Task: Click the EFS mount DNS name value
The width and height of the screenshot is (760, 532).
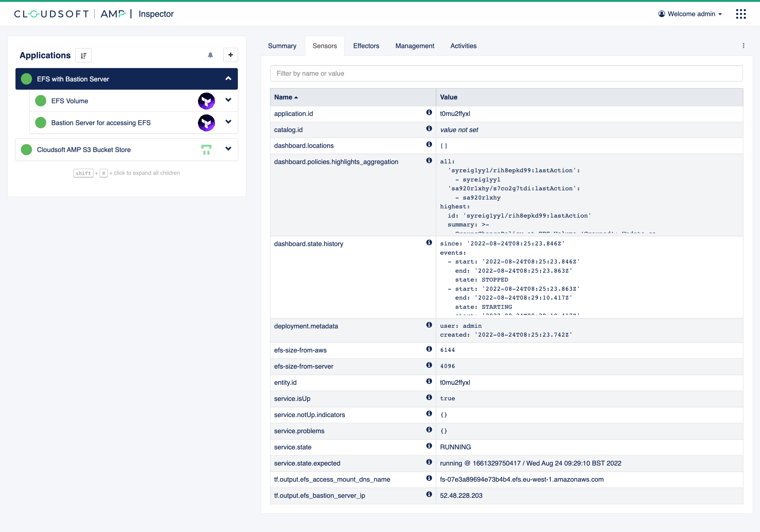Action: coord(522,479)
